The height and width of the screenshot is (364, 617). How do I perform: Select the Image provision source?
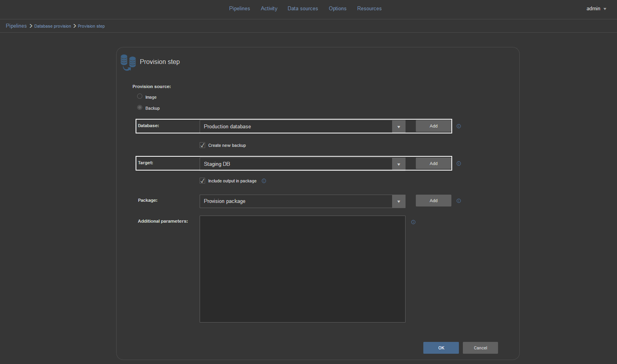click(x=140, y=96)
